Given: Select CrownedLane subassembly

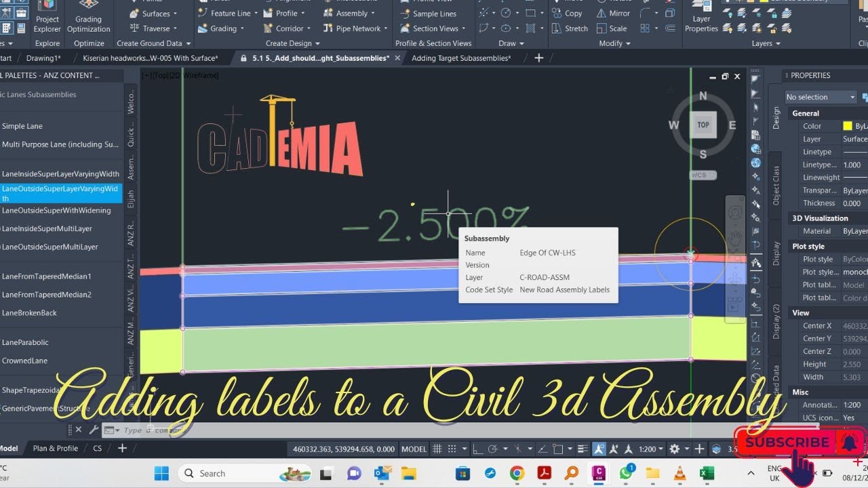Looking at the screenshot, I should (24, 361).
